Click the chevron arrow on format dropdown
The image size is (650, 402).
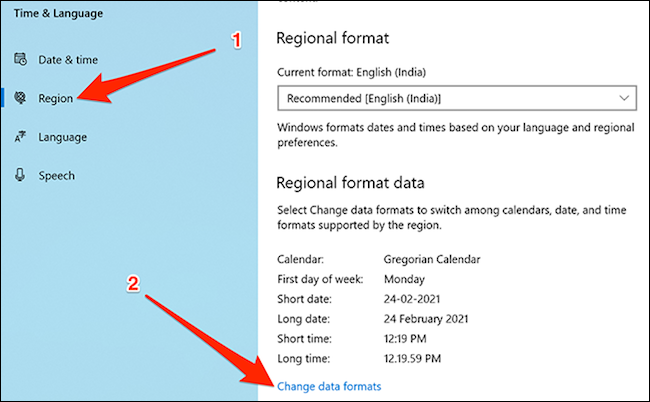[x=624, y=98]
